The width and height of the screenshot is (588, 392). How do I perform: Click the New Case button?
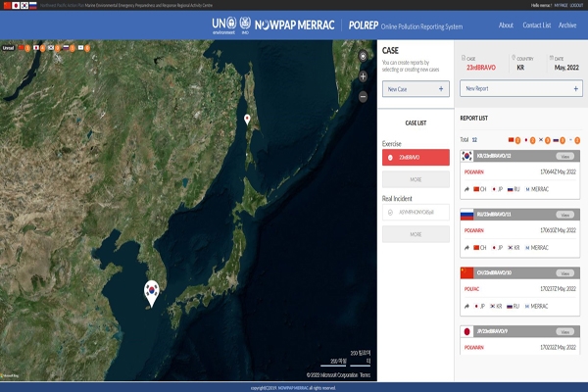point(416,89)
